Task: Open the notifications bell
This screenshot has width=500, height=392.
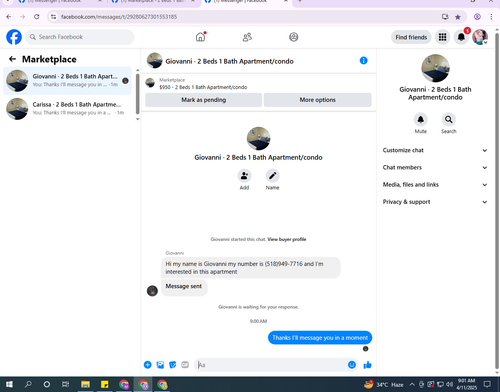Action: coord(461,37)
